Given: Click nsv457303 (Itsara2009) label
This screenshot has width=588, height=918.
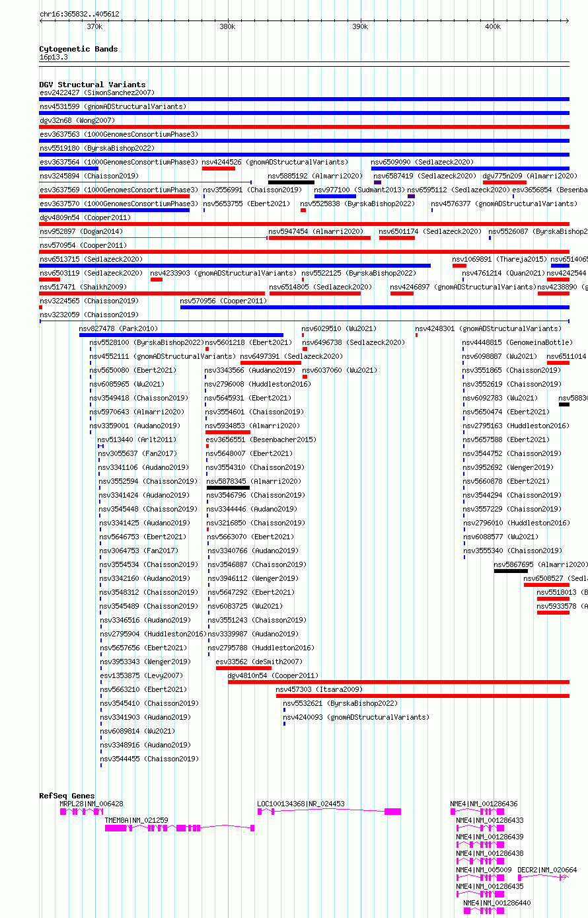Looking at the screenshot, I should pyautogui.click(x=319, y=689).
